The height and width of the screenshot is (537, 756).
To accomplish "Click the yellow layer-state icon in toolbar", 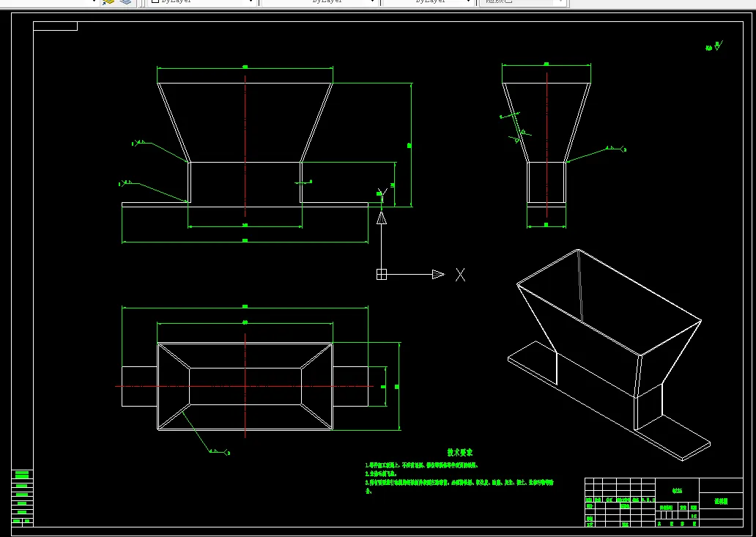I will coord(108,2).
